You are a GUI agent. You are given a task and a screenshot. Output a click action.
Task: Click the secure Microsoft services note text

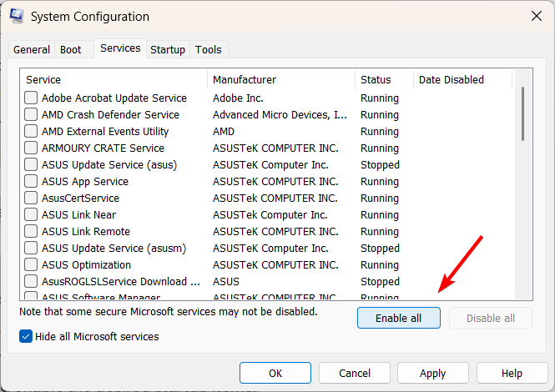(x=169, y=311)
